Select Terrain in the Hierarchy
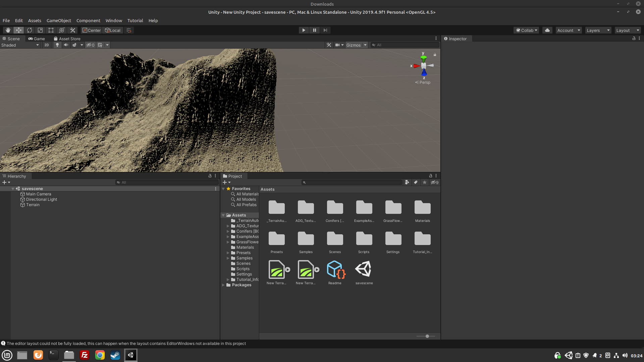The height and width of the screenshot is (362, 644). (x=33, y=205)
